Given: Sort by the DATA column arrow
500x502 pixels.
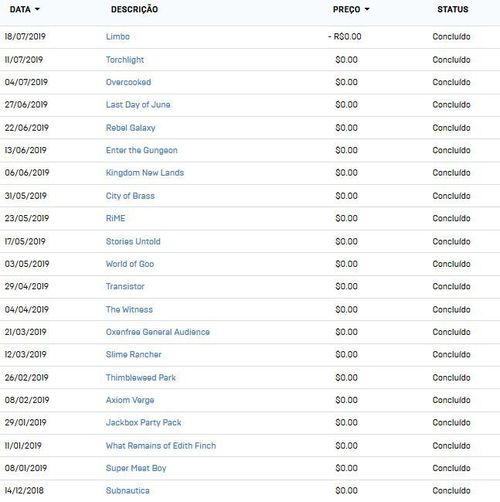Looking at the screenshot, I should (37, 9).
